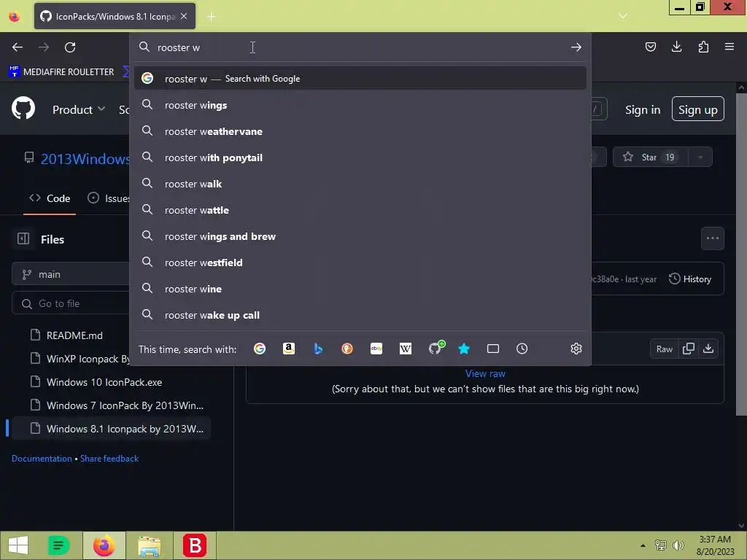Viewport: 747px width, 560px height.
Task: Copy raw file contents icon
Action: (689, 349)
